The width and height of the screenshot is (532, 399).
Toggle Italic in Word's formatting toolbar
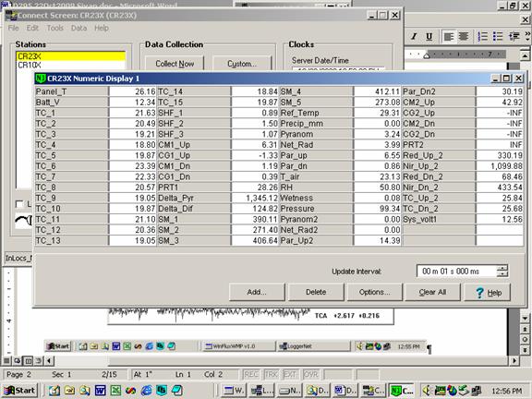414,36
